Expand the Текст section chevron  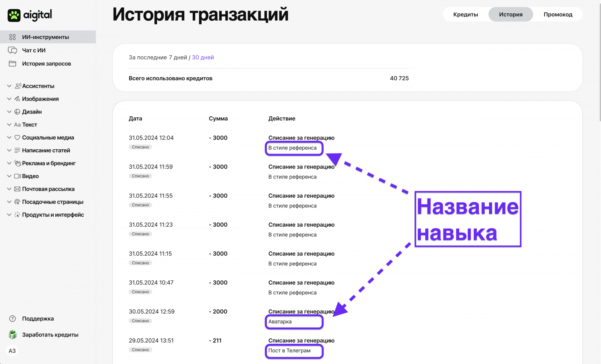pyautogui.click(x=9, y=125)
